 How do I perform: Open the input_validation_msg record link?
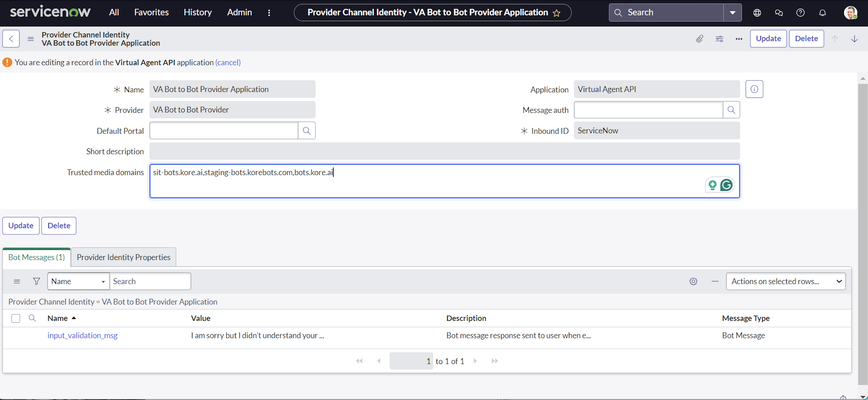pos(82,335)
